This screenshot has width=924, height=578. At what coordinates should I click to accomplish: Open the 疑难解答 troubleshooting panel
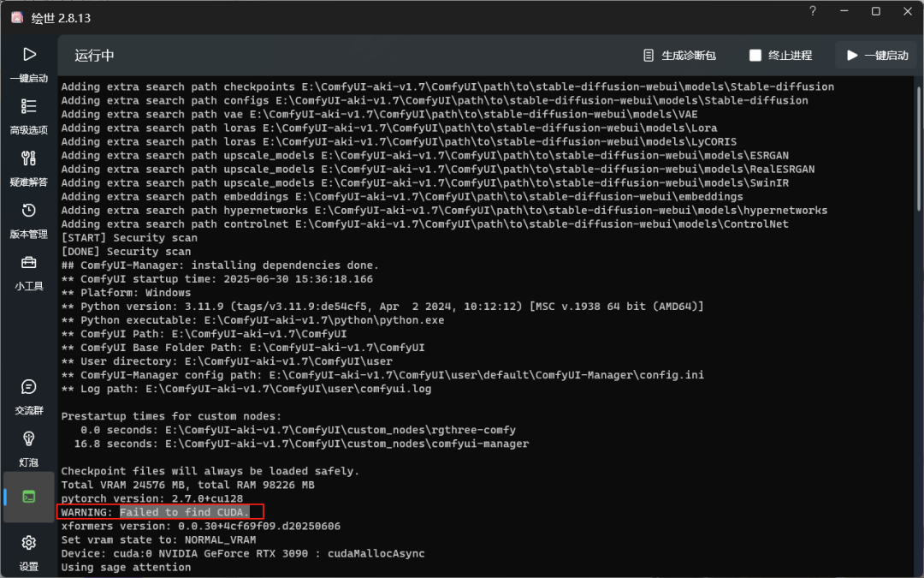pyautogui.click(x=28, y=167)
